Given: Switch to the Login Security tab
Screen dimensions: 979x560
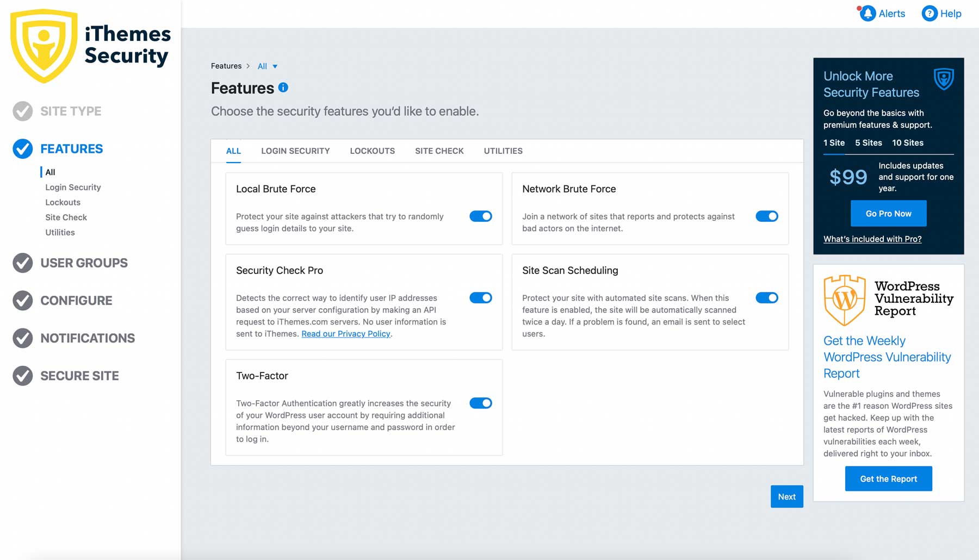Looking at the screenshot, I should click(x=295, y=151).
